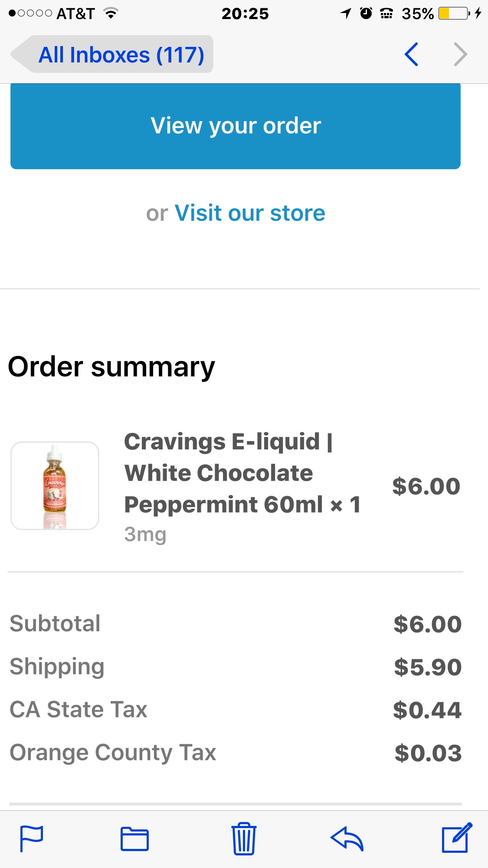Tap the $5.90 shipping amount

(428, 667)
